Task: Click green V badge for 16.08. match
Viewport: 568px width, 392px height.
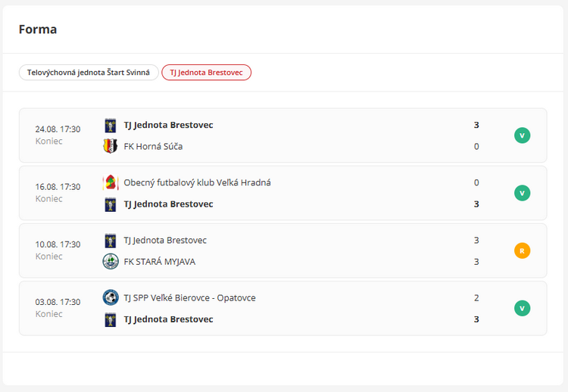Action: tap(522, 193)
